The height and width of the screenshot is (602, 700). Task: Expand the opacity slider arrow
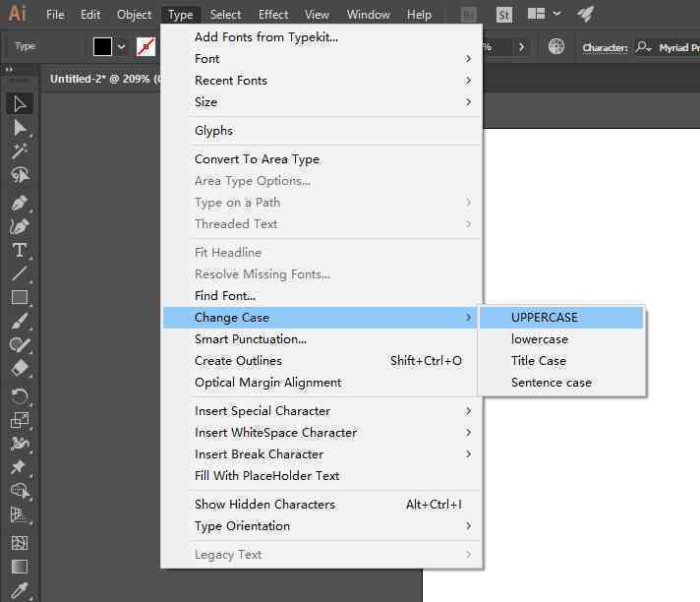coord(521,46)
